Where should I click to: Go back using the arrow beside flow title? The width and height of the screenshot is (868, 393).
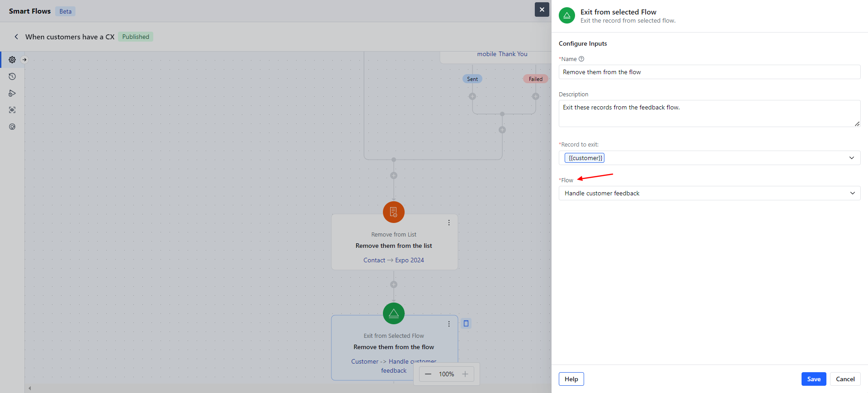coord(16,37)
